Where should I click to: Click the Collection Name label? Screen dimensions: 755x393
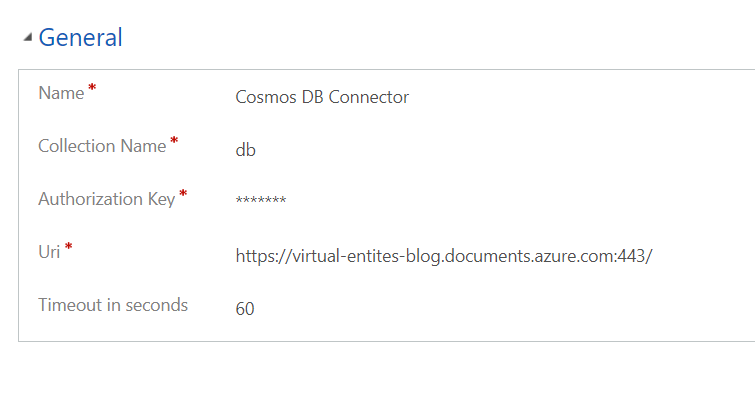(x=102, y=146)
